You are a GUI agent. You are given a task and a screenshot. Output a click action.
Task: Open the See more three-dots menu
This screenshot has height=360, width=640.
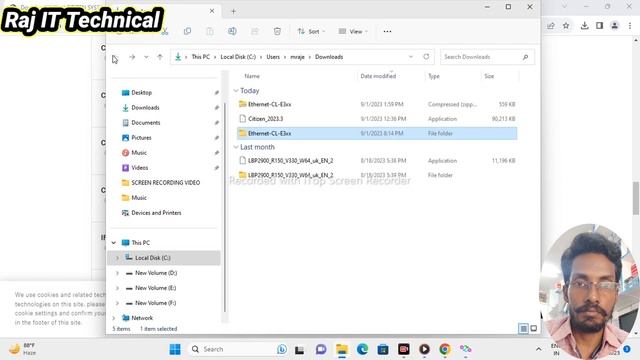click(387, 31)
